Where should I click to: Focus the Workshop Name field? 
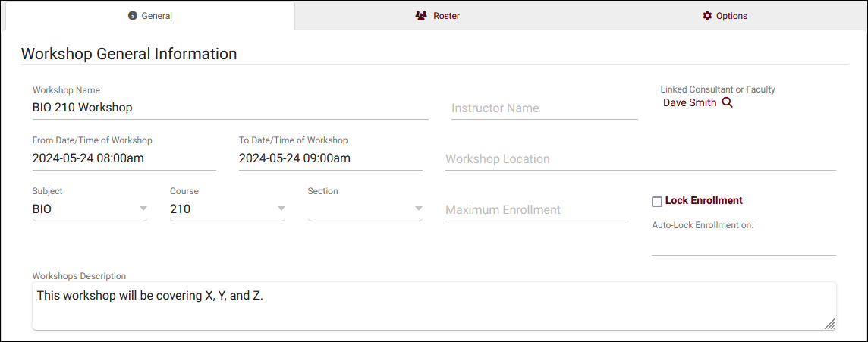pyautogui.click(x=230, y=108)
